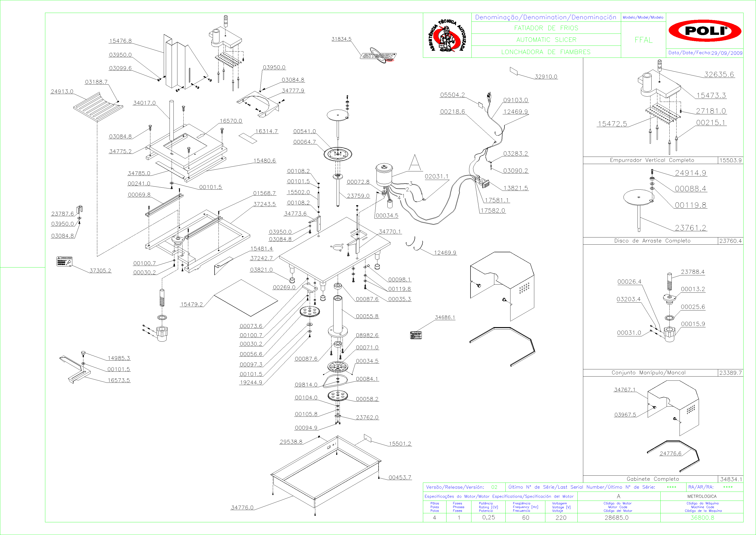Select part number 17582.0

493,210
